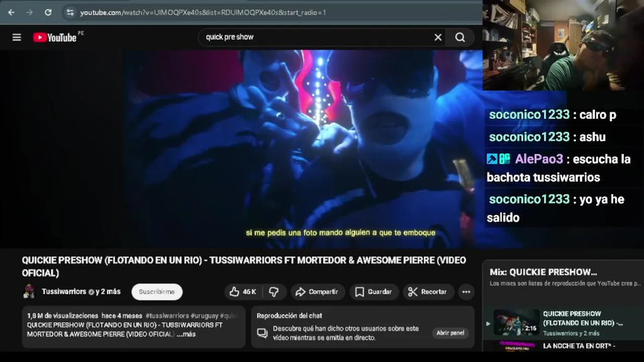Expand description with ...más
This screenshot has width=644, height=362.
click(186, 334)
